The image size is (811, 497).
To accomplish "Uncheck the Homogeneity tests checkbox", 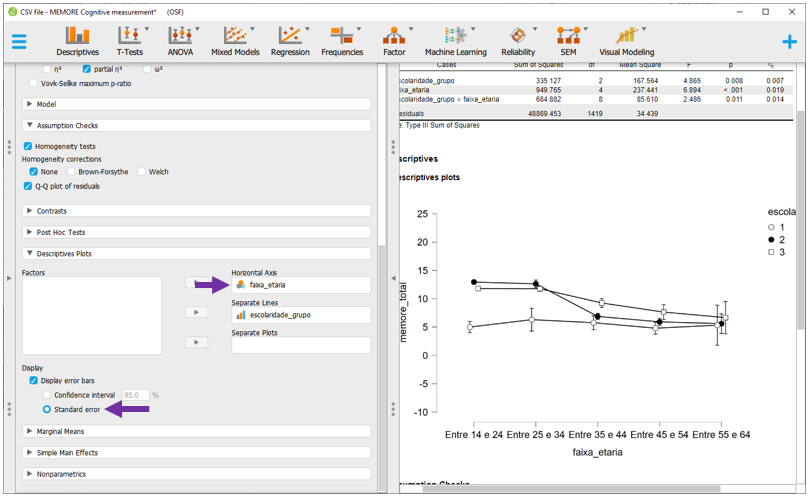I will pyautogui.click(x=28, y=146).
